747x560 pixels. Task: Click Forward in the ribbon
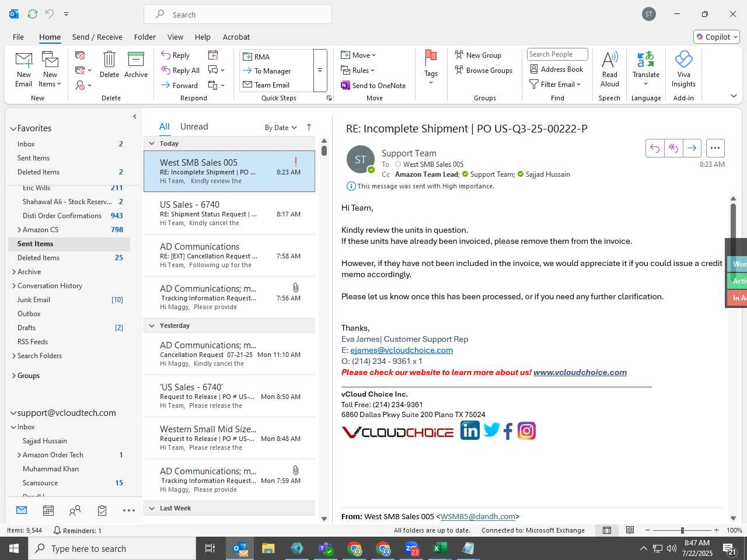180,85
